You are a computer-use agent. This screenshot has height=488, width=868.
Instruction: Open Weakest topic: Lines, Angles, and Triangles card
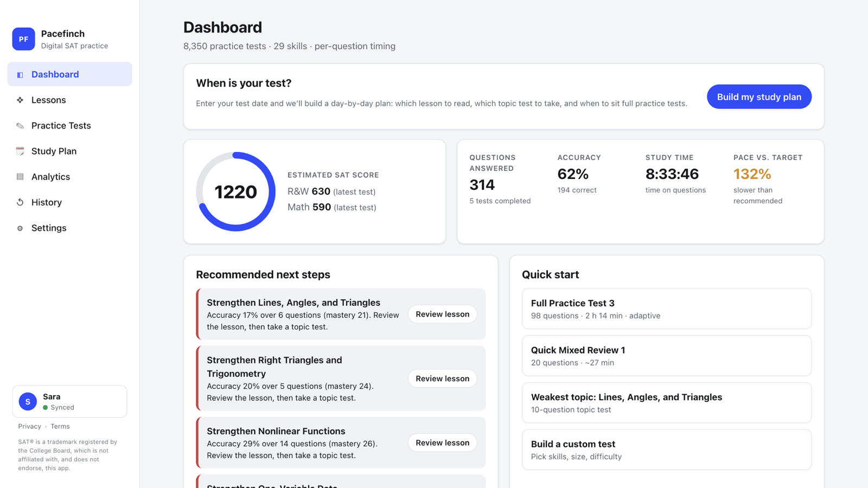(x=667, y=403)
